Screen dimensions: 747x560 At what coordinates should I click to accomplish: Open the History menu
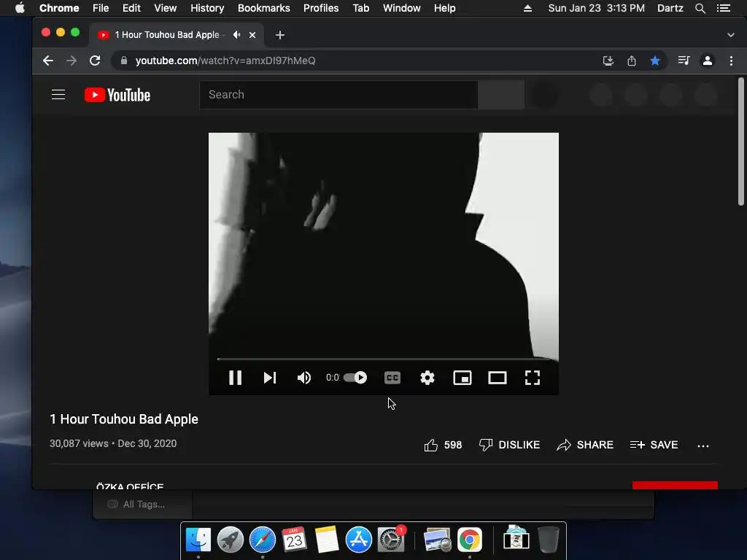pyautogui.click(x=207, y=8)
